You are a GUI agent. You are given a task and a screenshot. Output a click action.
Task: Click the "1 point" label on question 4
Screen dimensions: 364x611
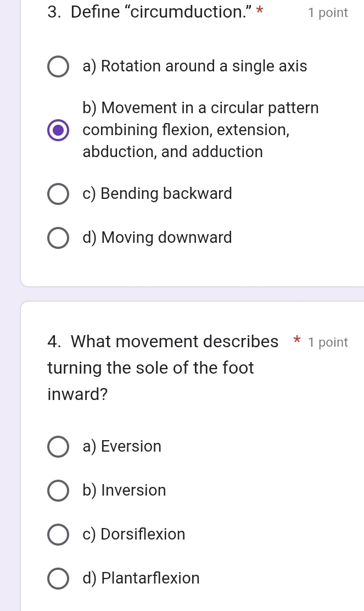click(328, 342)
